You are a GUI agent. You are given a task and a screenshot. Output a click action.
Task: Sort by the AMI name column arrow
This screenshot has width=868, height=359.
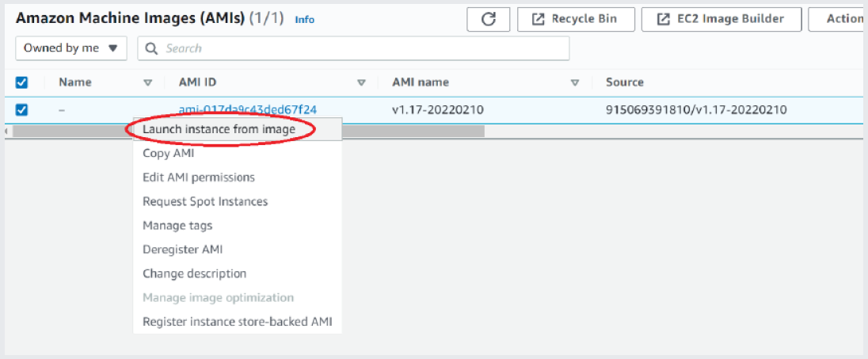pos(575,82)
